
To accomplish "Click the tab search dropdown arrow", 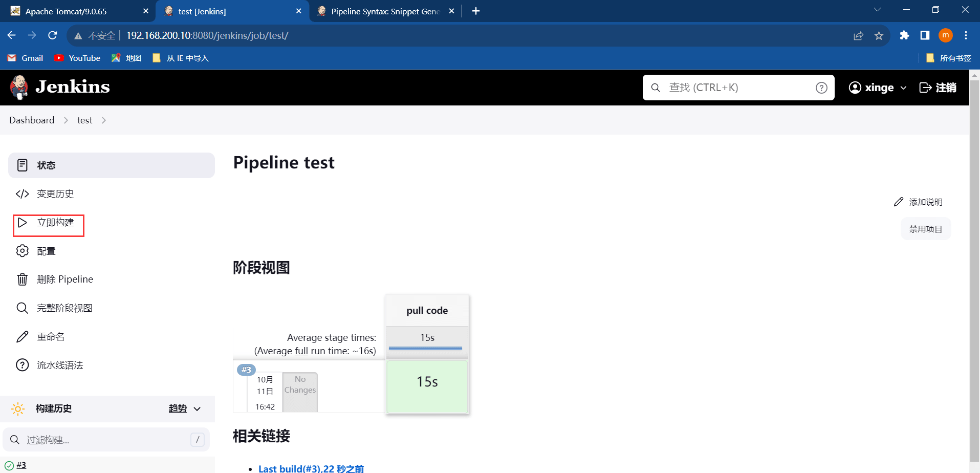I will coord(877,10).
